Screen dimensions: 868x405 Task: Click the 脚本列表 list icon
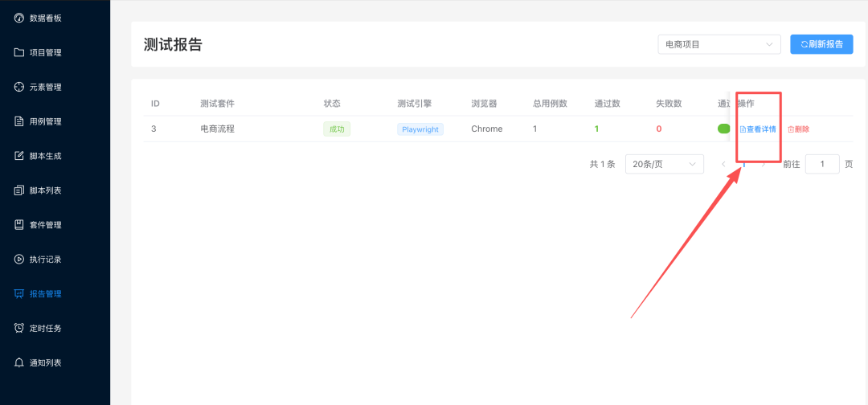(18, 190)
